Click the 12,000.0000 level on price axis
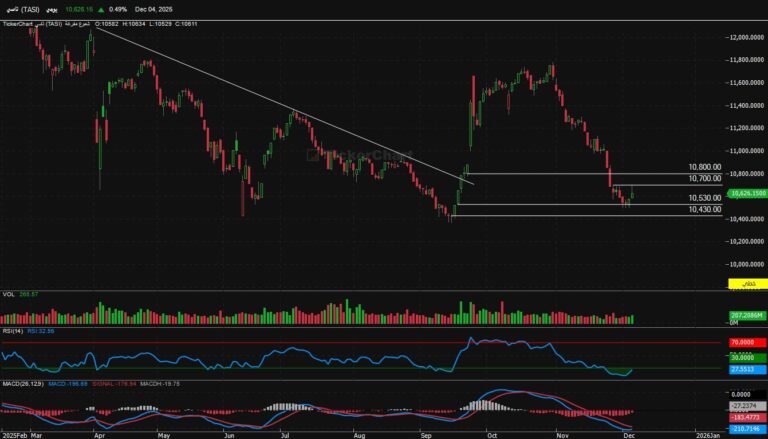The width and height of the screenshot is (768, 439). point(743,38)
